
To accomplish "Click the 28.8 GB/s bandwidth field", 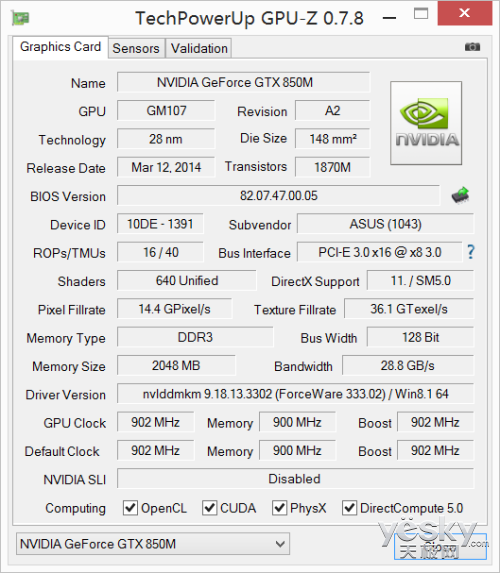I will pos(408,365).
